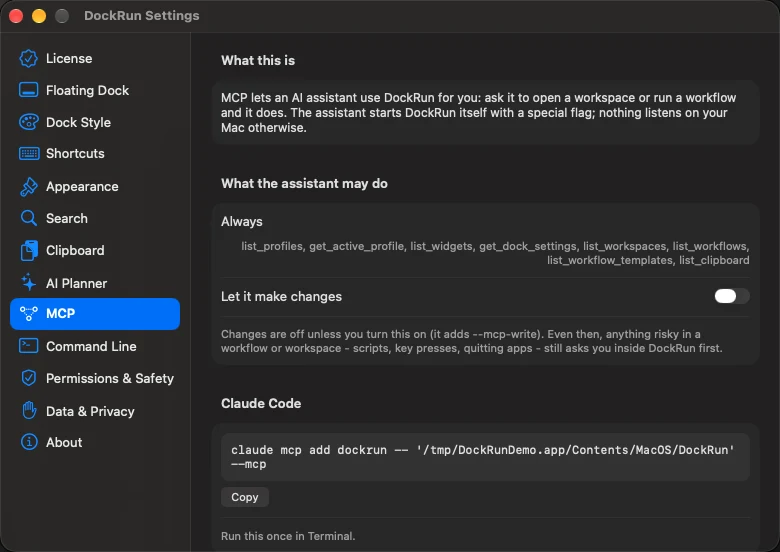Click the Shortcuts keyboard icon
This screenshot has width=780, height=552.
[29, 154]
